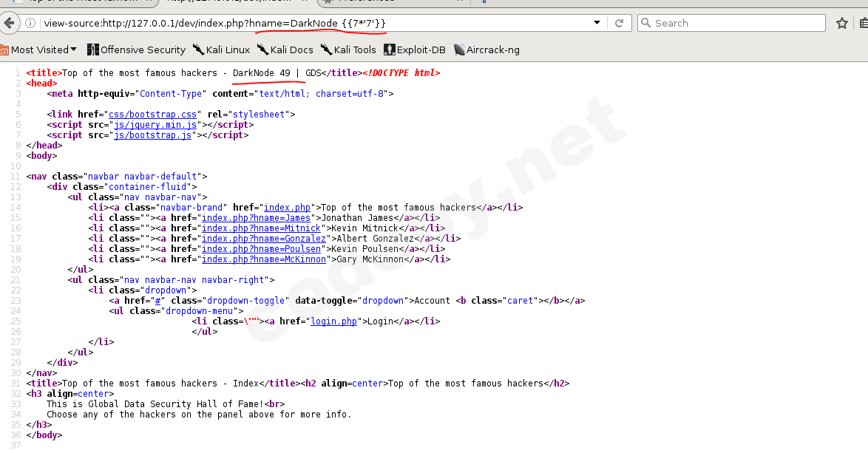Click 'Kevin Mitnick' text on line 16
This screenshot has height=453, width=868.
(365, 228)
